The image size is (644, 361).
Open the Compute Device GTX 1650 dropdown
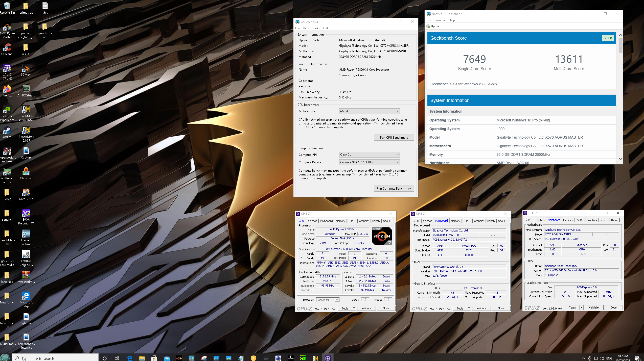(369, 162)
